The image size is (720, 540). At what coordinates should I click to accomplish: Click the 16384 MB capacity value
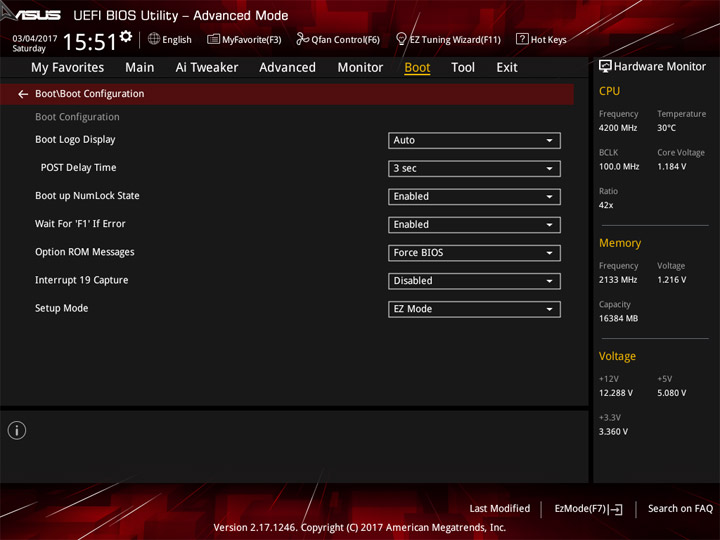click(x=619, y=319)
